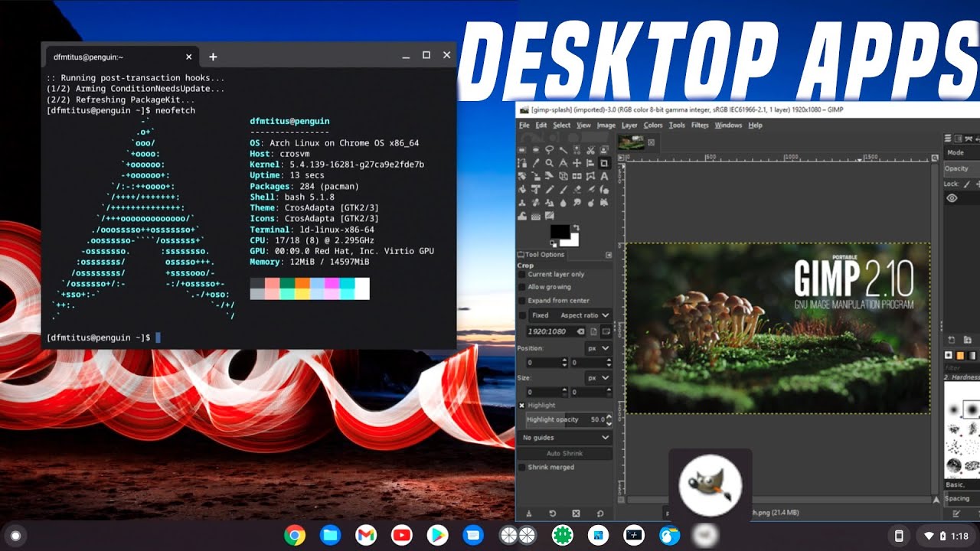980x551 pixels.
Task: Select the Eraser tool
Action: pos(577,190)
